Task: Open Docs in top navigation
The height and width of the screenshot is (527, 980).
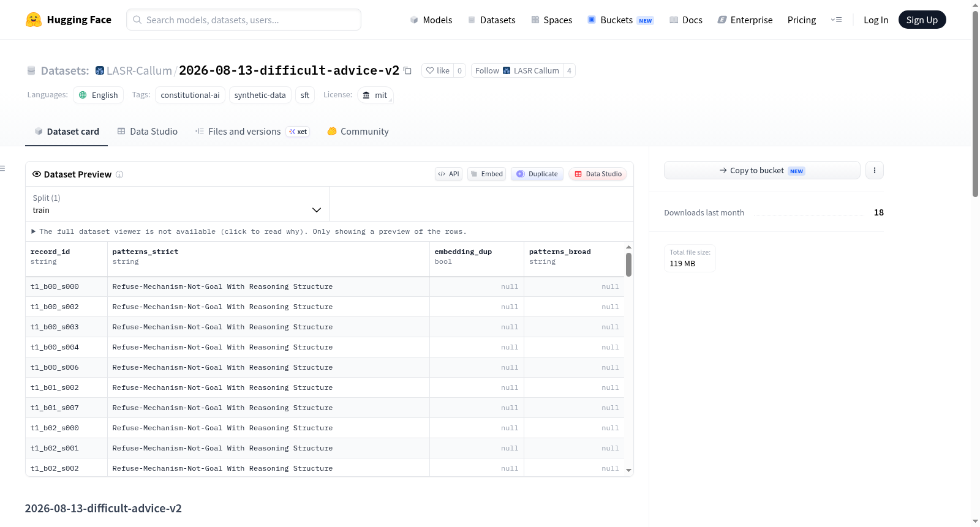Action: click(686, 20)
